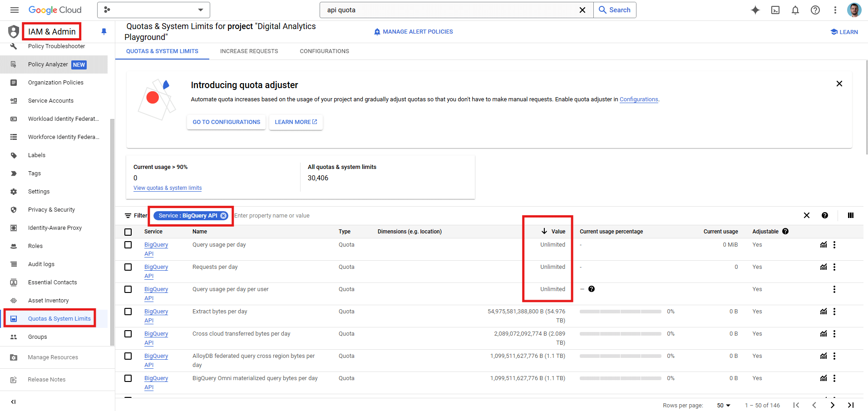868x411 pixels.
Task: Remove the Service: BigQuery API filter chip
Action: (x=223, y=216)
